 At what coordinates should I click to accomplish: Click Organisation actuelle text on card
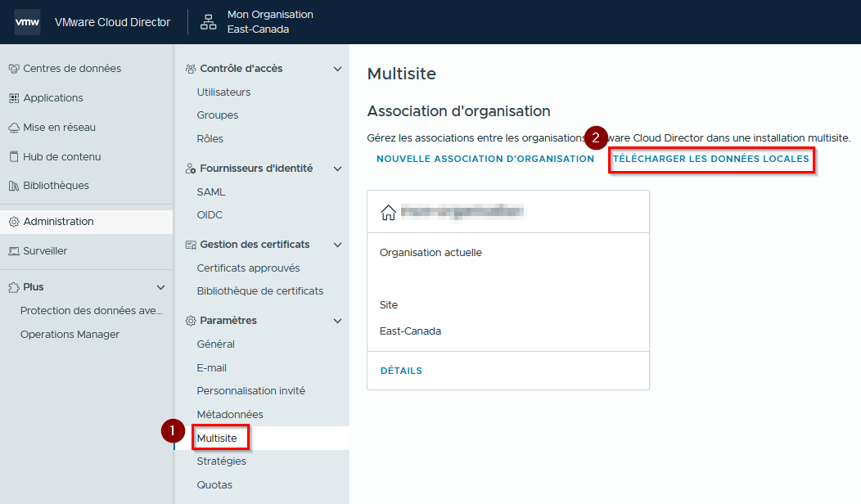[x=430, y=253]
